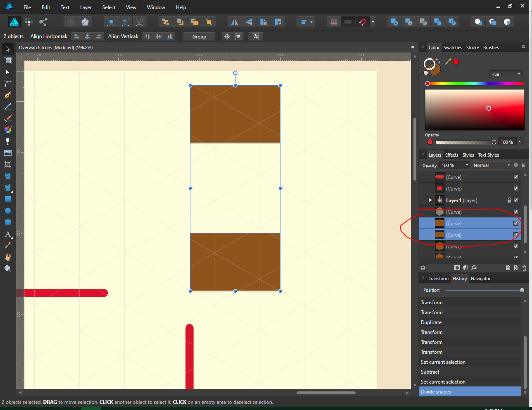This screenshot has height=410, width=532.
Task: Toggle visibility checkbox of Layer1
Action: 516,200
